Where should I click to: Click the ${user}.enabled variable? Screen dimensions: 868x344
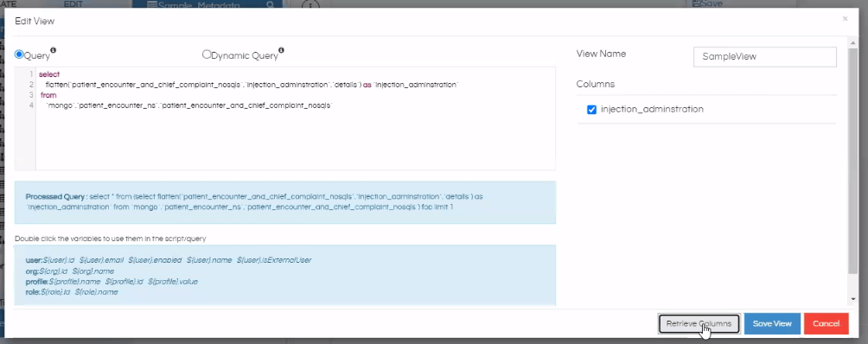(155, 260)
